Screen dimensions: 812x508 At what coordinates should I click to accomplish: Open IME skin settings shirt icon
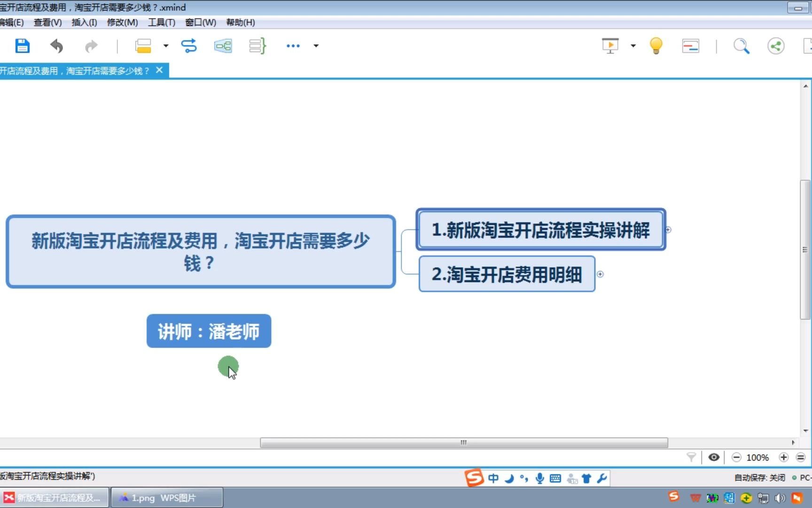pos(586,479)
